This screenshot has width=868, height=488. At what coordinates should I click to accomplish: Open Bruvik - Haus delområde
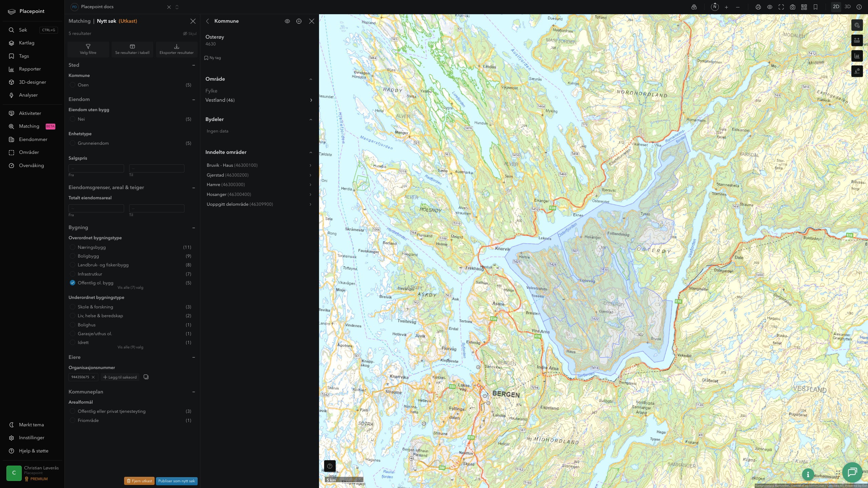click(259, 165)
